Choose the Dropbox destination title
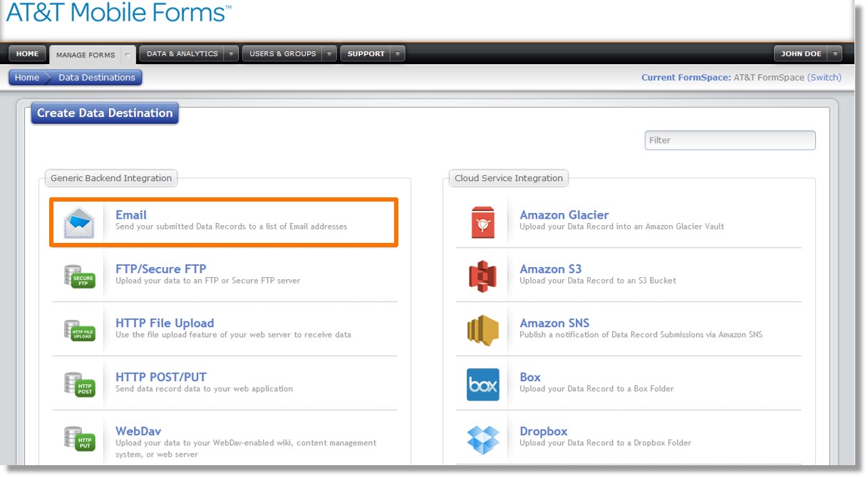This screenshot has width=868, height=478. click(544, 432)
